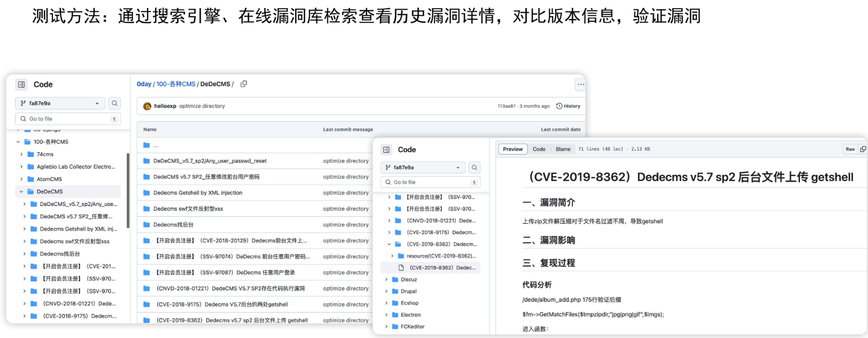
Task: Switch to the Code tab next to Preview
Action: tap(539, 149)
